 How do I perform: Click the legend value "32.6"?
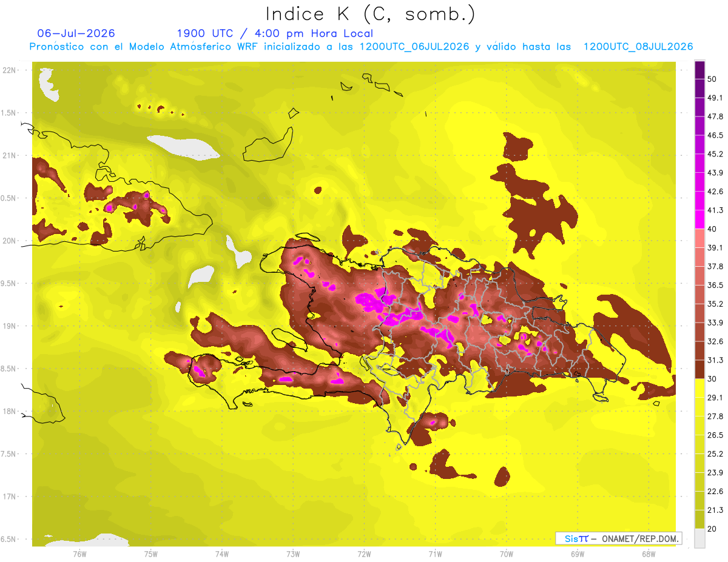[715, 341]
